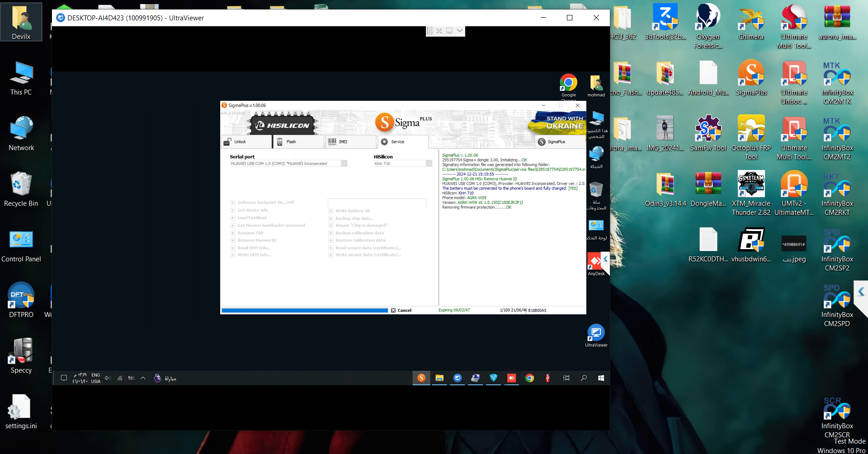Image resolution: width=868 pixels, height=454 pixels.
Task: Click the Backup chip data... option
Action: (354, 218)
